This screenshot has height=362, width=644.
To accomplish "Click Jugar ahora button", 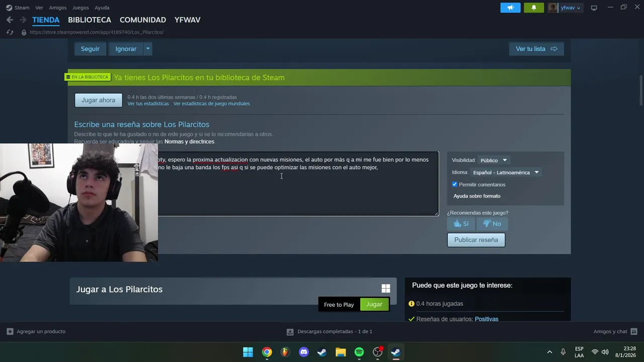I will click(x=99, y=100).
